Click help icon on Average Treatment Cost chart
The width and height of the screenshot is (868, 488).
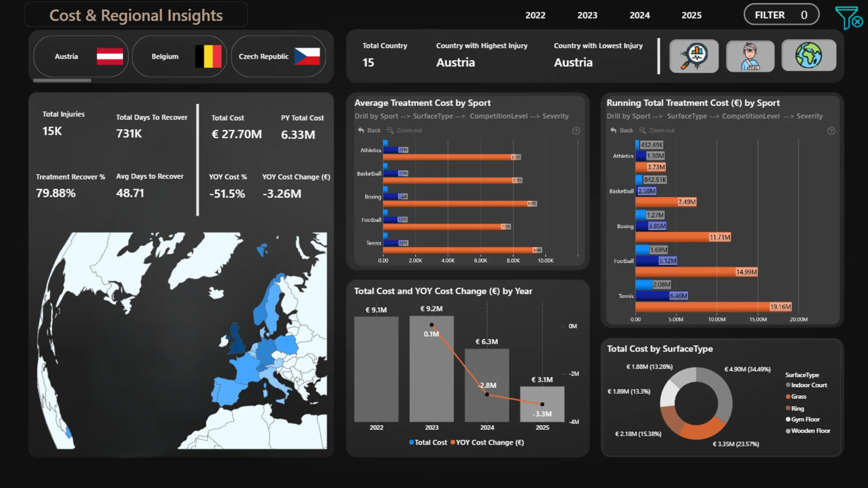pos(576,131)
